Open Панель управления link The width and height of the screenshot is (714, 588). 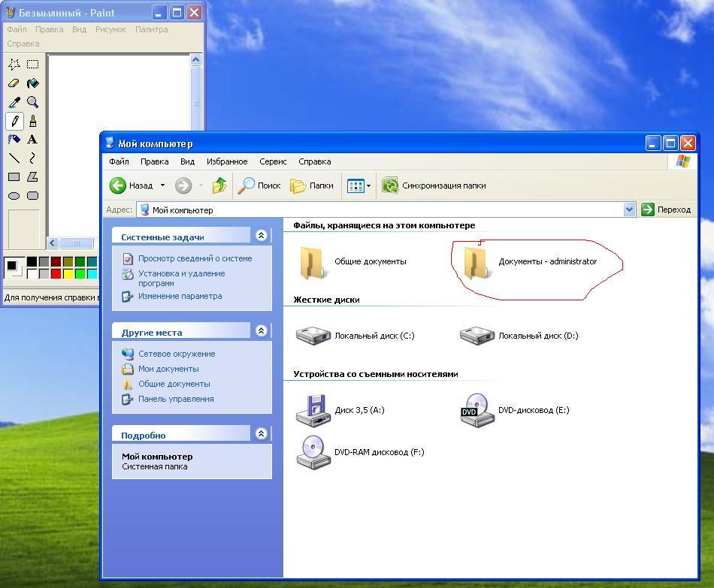[176, 399]
